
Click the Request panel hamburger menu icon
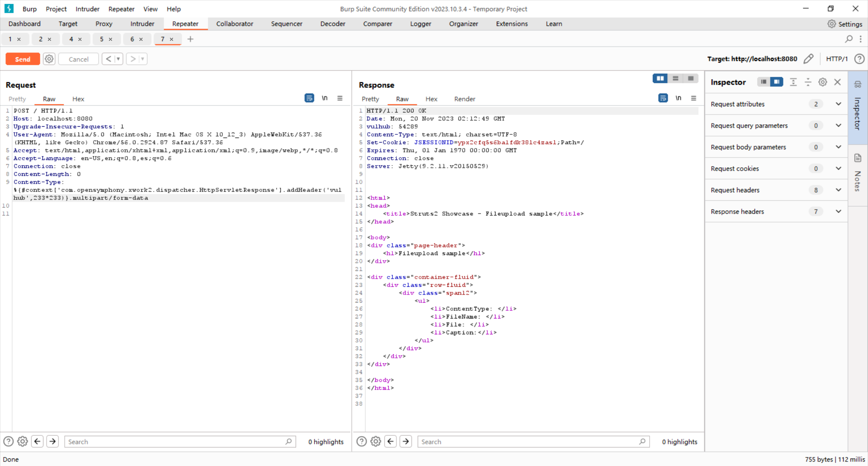click(340, 98)
